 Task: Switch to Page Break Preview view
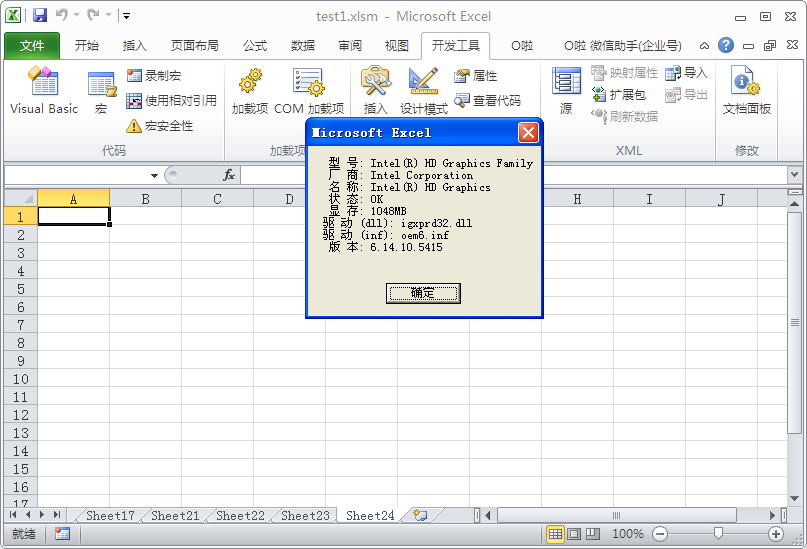pos(593,534)
